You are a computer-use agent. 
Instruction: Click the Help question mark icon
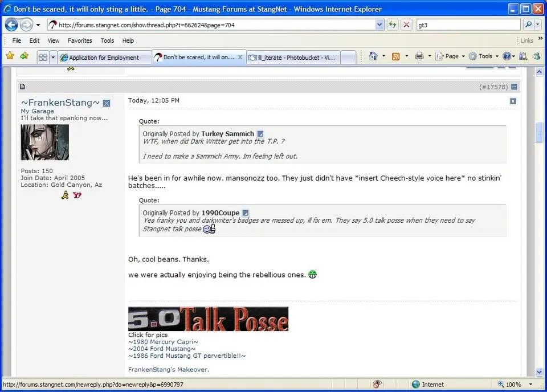click(507, 56)
